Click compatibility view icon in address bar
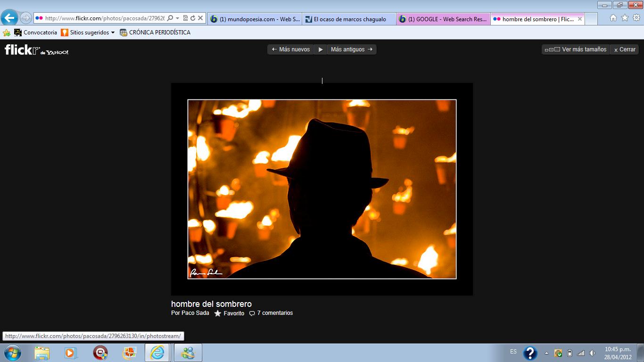This screenshot has height=362, width=644. pyautogui.click(x=185, y=18)
